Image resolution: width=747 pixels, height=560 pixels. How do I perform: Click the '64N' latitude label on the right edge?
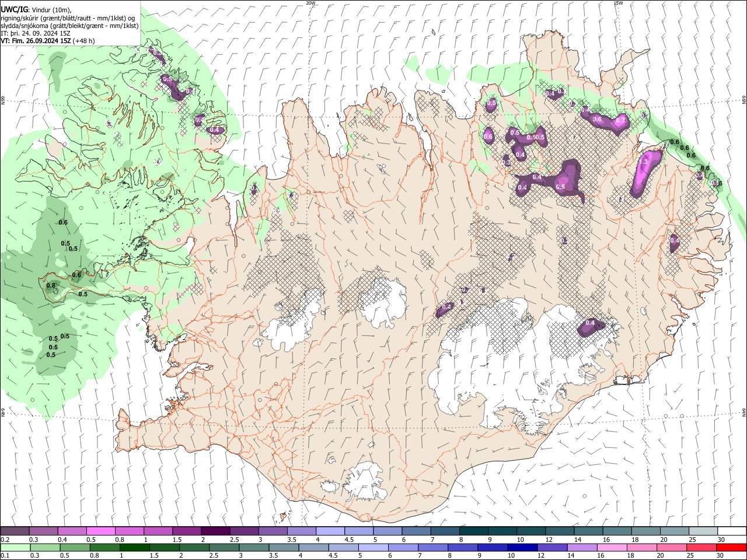(x=744, y=412)
